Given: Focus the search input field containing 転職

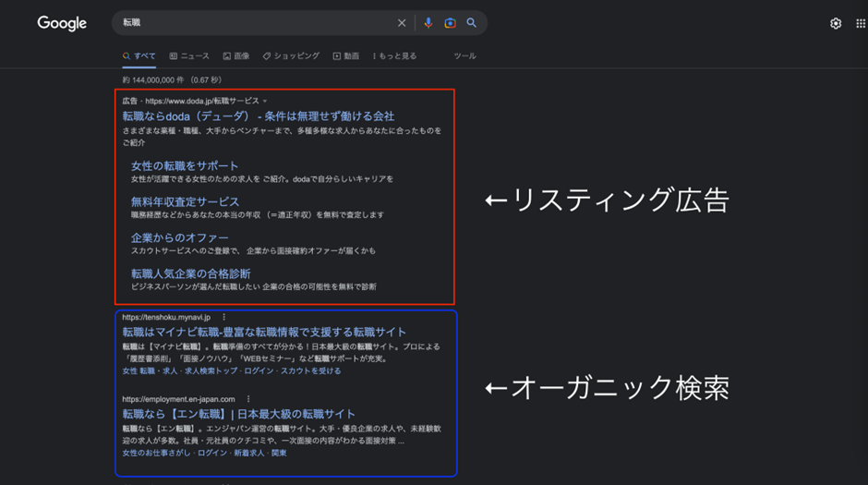Looking at the screenshot, I should coord(255,23).
